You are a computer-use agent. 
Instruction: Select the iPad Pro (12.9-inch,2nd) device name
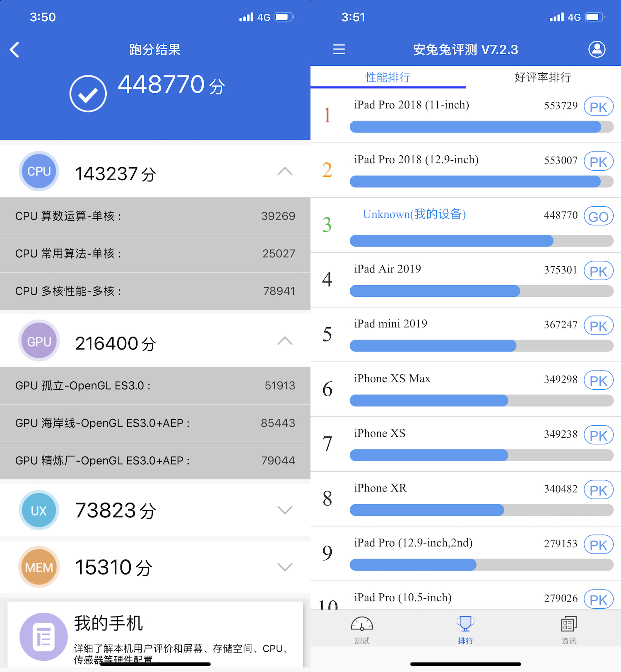coord(413,543)
